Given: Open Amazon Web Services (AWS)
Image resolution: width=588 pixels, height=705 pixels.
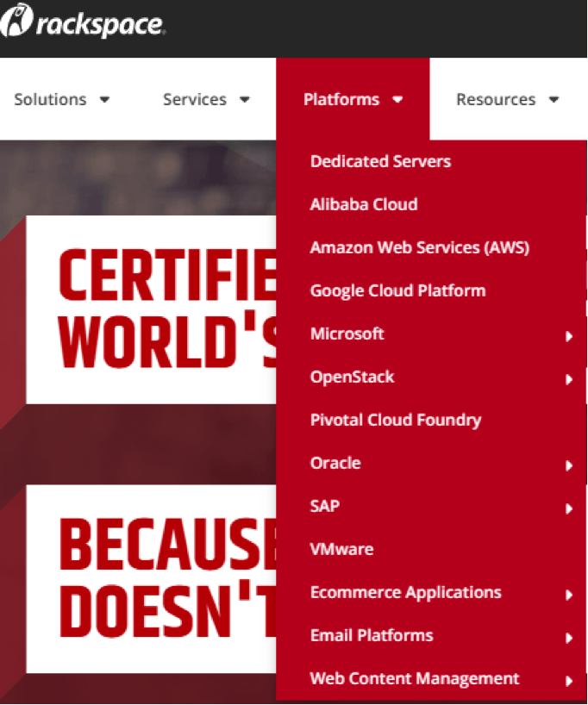Looking at the screenshot, I should click(x=419, y=247).
